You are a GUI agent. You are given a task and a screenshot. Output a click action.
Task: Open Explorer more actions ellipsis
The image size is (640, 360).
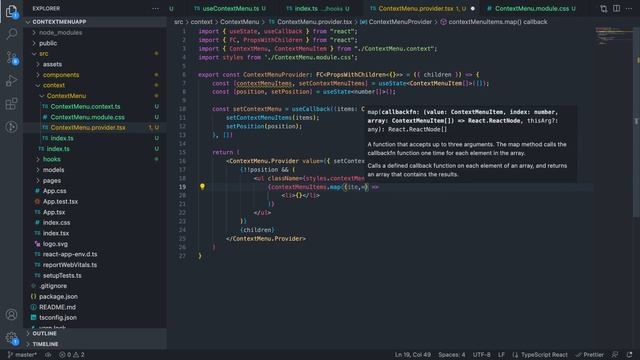[x=156, y=9]
